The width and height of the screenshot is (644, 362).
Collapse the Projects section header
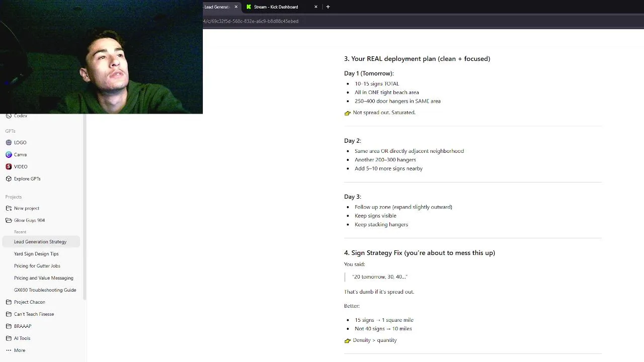click(14, 197)
